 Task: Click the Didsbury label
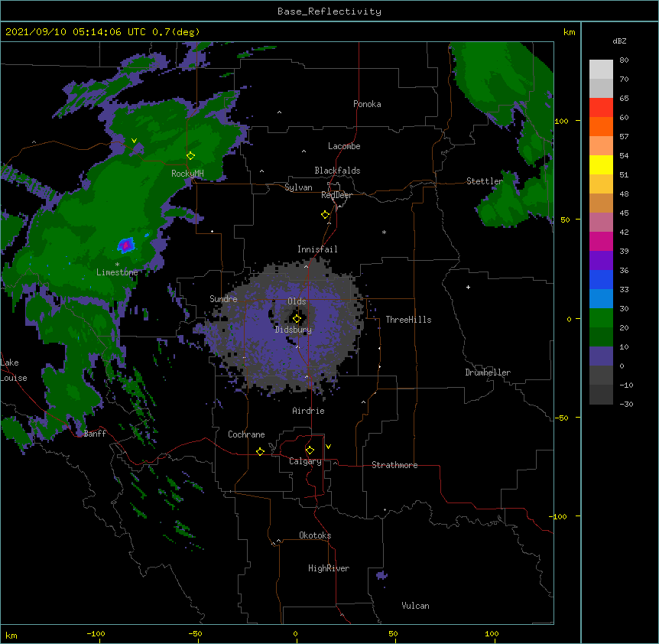294,330
